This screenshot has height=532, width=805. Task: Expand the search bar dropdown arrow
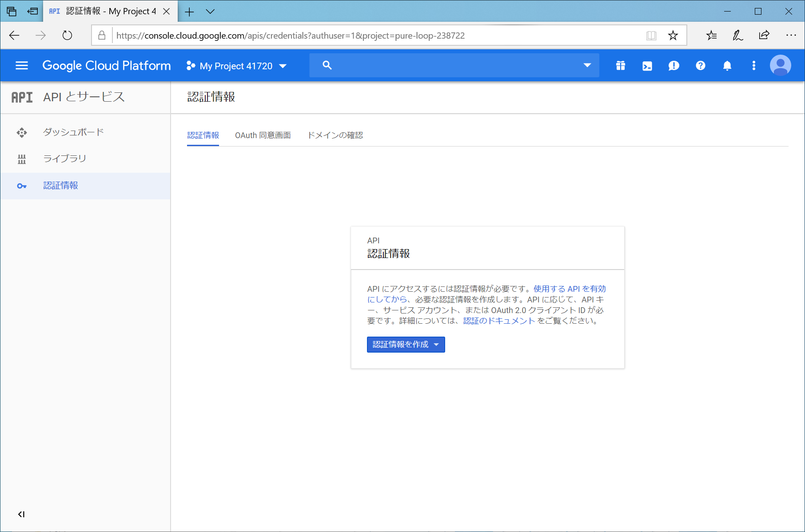(x=587, y=65)
